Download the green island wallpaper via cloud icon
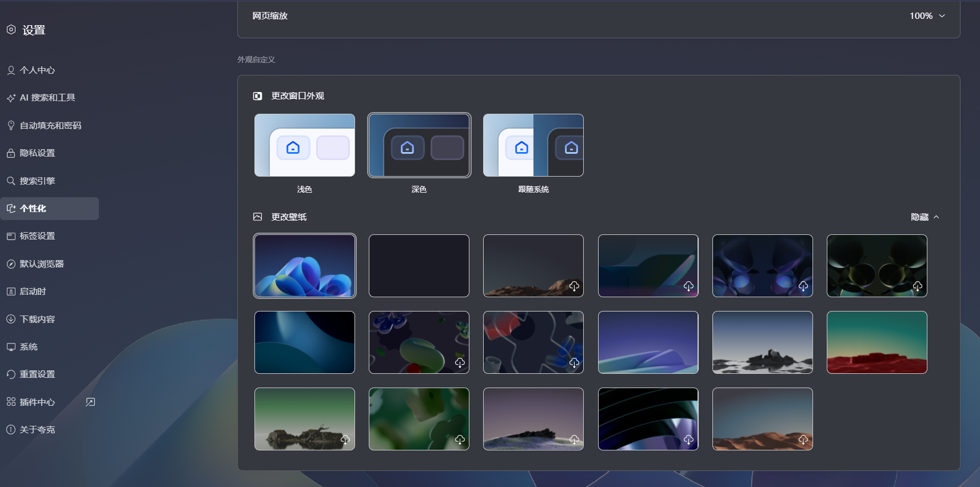Screen dimensions: 980x487 point(345,440)
